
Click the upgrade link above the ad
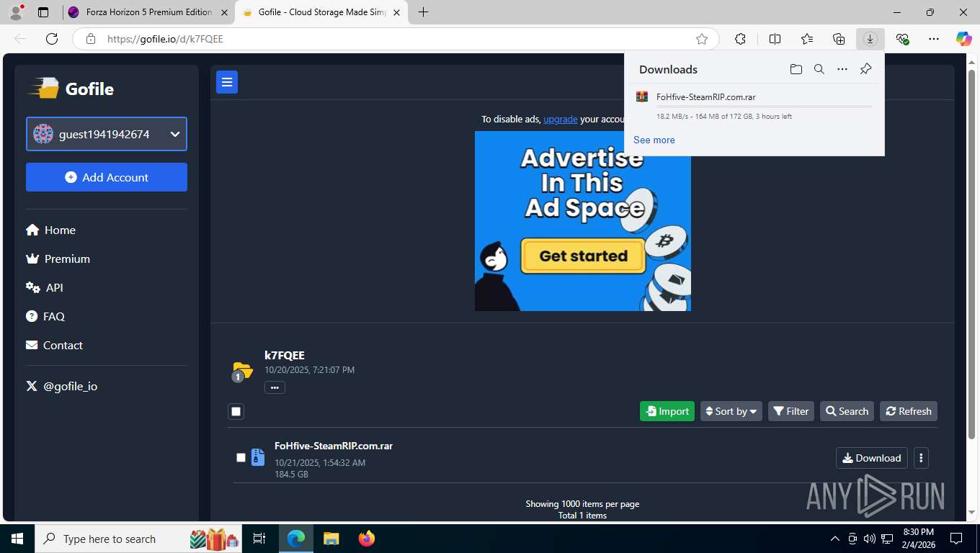pyautogui.click(x=561, y=119)
